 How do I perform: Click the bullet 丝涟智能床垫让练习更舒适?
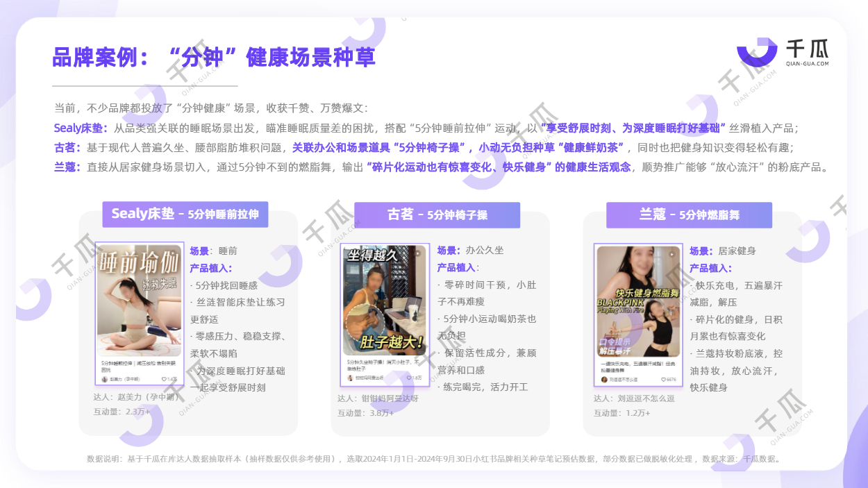click(x=237, y=311)
